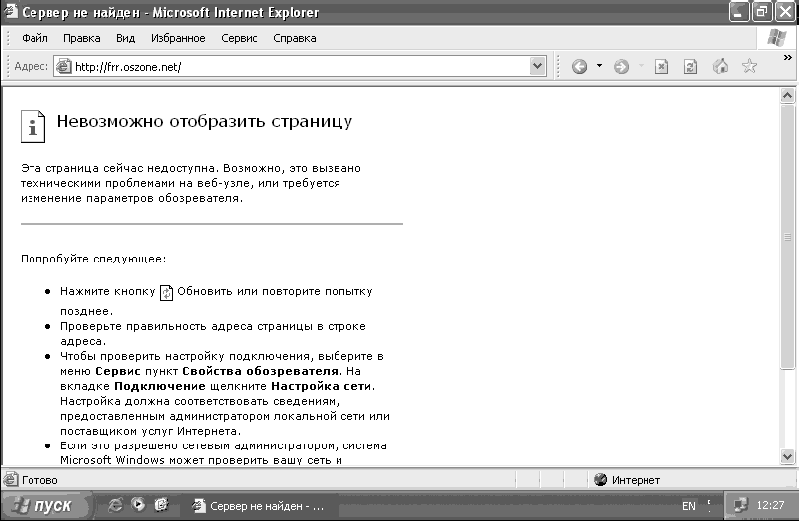This screenshot has height=521, width=799.
Task: Click the info page icon beside the heading
Action: [33, 126]
